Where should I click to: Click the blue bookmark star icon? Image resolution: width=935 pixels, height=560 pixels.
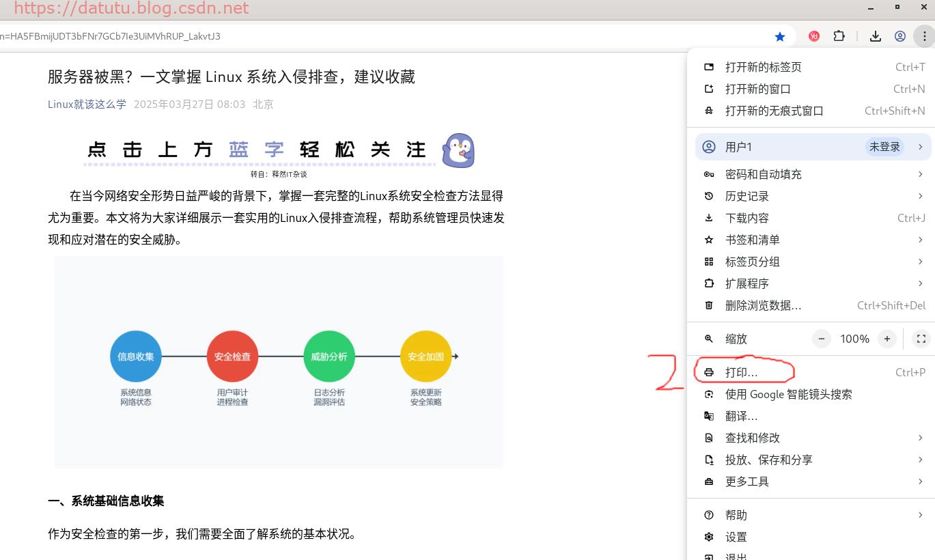(x=780, y=36)
